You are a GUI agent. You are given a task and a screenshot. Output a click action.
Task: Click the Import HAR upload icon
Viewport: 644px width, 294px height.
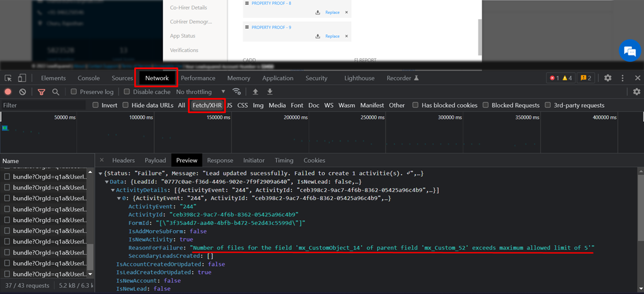(256, 92)
